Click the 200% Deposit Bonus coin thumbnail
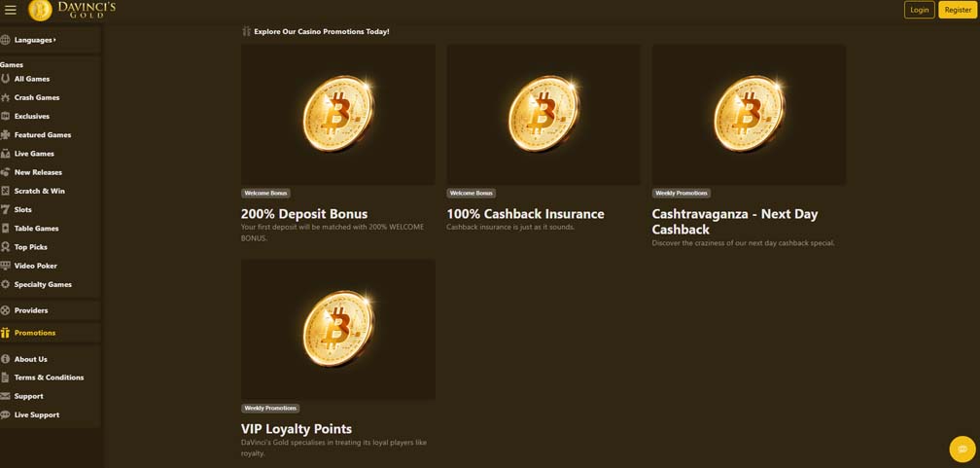 click(338, 115)
